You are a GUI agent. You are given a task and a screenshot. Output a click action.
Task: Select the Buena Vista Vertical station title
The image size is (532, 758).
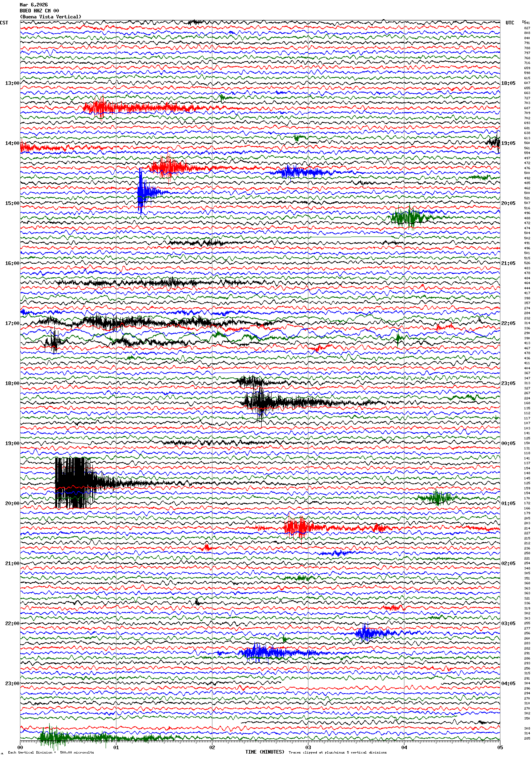[x=50, y=17]
